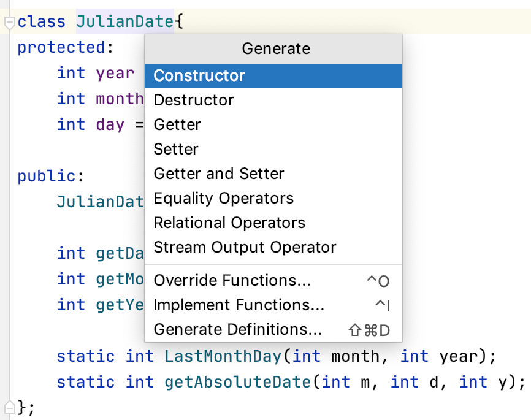
Task: Choose Destructor in the Generate popup
Action: pyautogui.click(x=193, y=100)
